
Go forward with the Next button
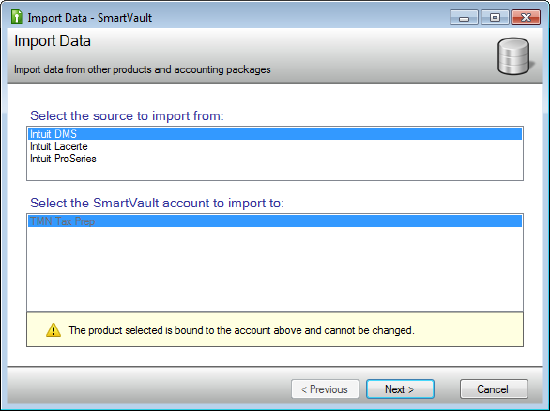pyautogui.click(x=400, y=389)
